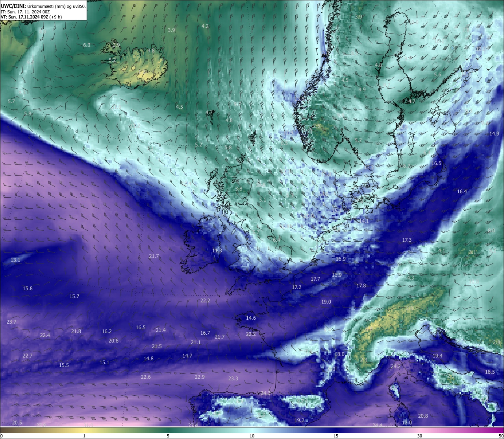504x439 pixels.
Task: Click the 18.5 value label
Action: point(490,372)
